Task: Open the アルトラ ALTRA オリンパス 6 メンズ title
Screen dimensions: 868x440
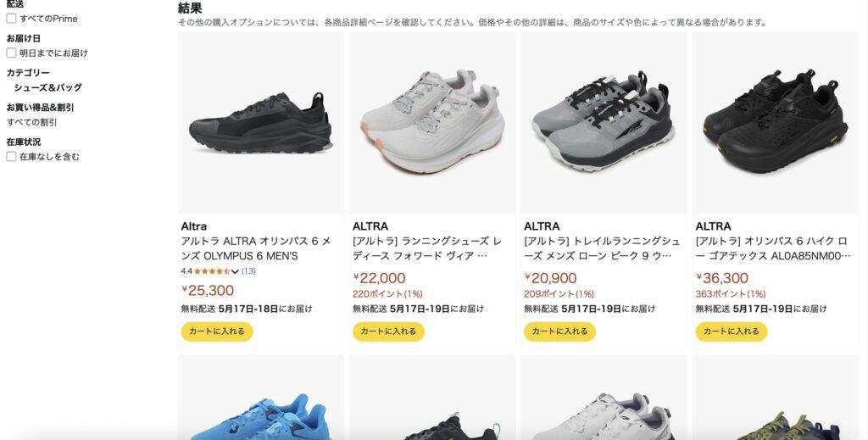Action: pos(256,248)
